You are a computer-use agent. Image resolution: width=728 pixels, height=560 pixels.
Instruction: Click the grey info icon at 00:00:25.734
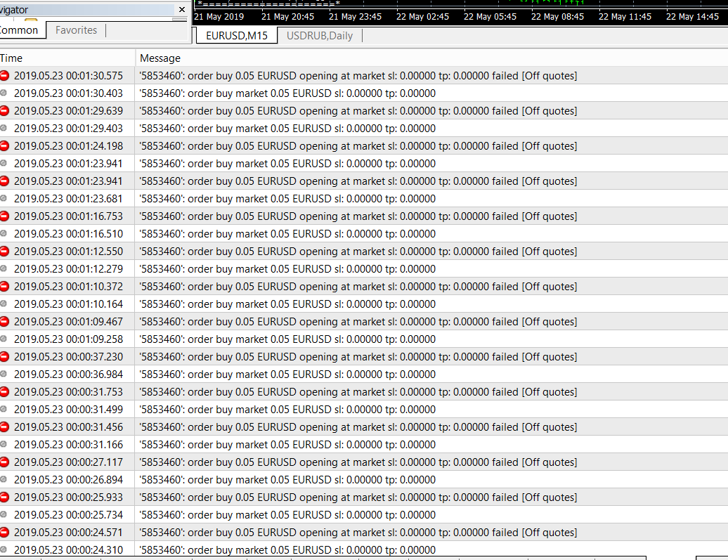[4, 514]
